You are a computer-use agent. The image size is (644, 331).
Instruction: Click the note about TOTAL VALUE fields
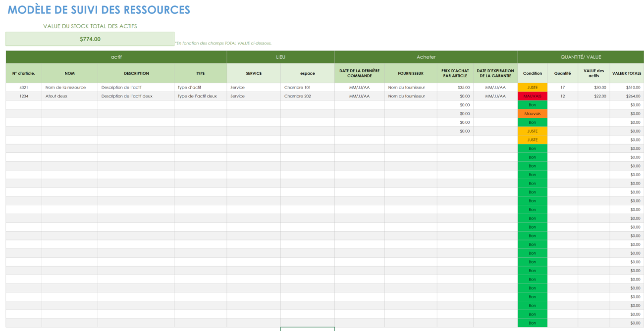point(223,43)
